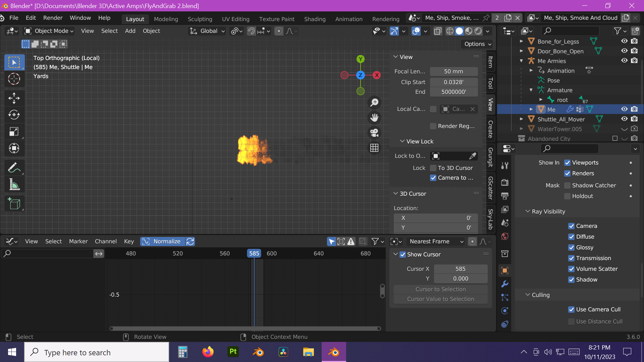
Task: Click the green Y axis gizmo
Action: 361,59
